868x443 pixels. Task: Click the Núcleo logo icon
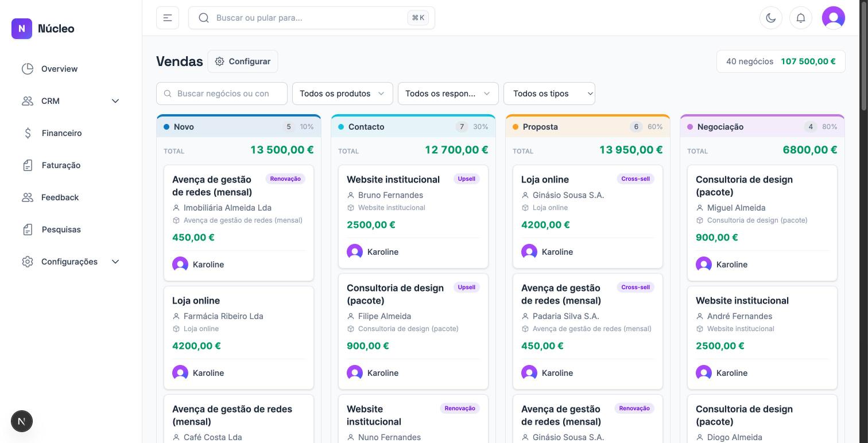tap(22, 28)
